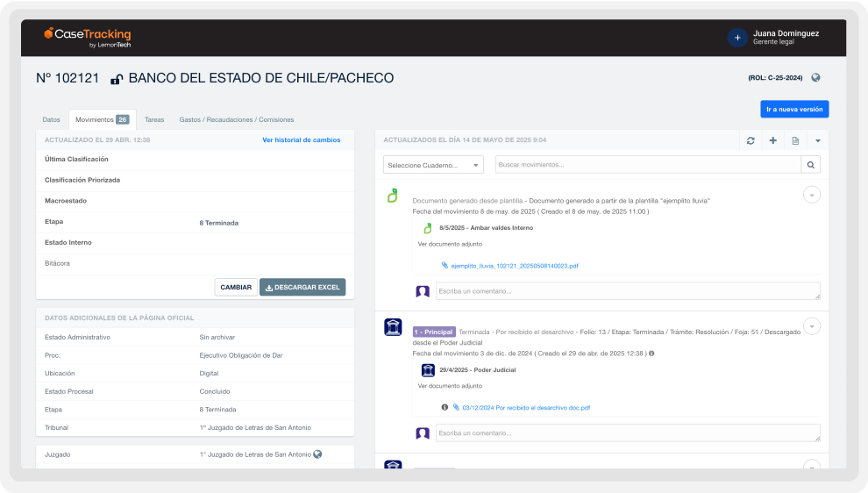Click the Buscar movimientos search field

[x=647, y=164]
